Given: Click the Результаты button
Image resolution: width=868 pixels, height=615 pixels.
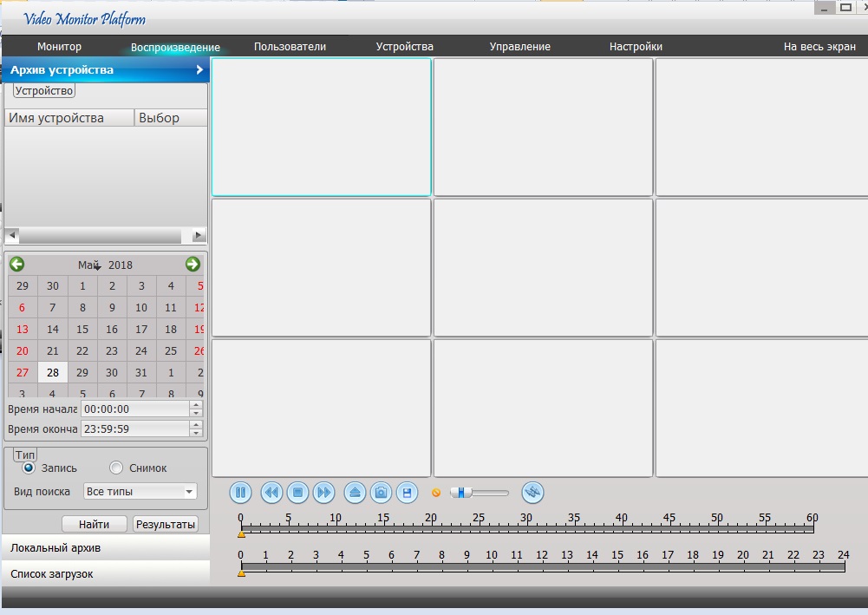Looking at the screenshot, I should pyautogui.click(x=166, y=524).
